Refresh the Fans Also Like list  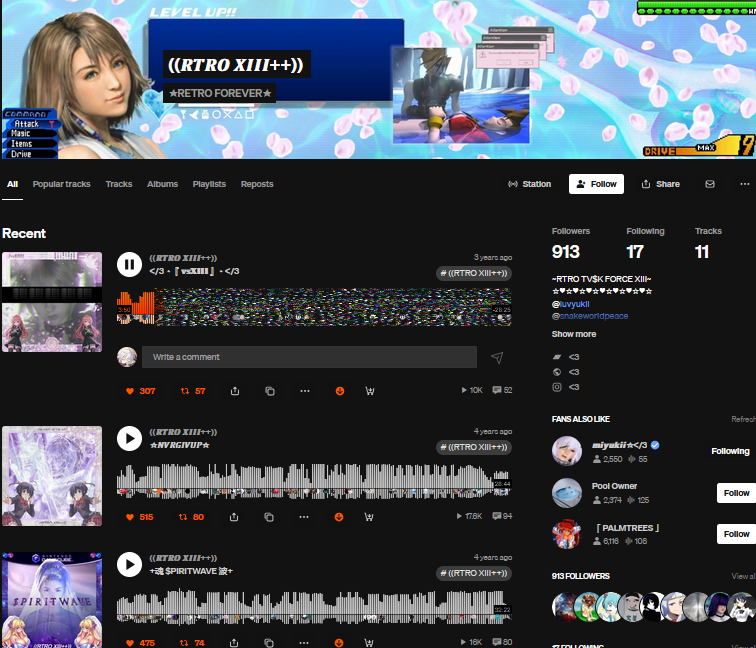point(743,419)
